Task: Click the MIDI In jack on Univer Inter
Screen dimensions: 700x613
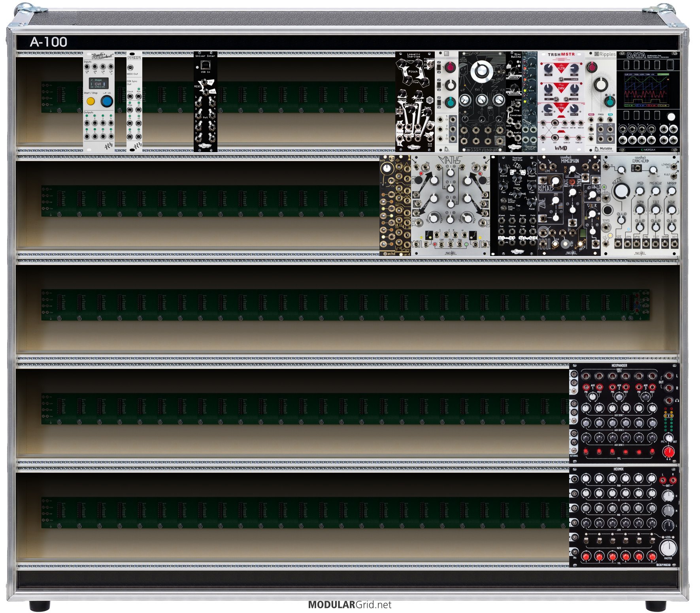Action: pos(204,82)
